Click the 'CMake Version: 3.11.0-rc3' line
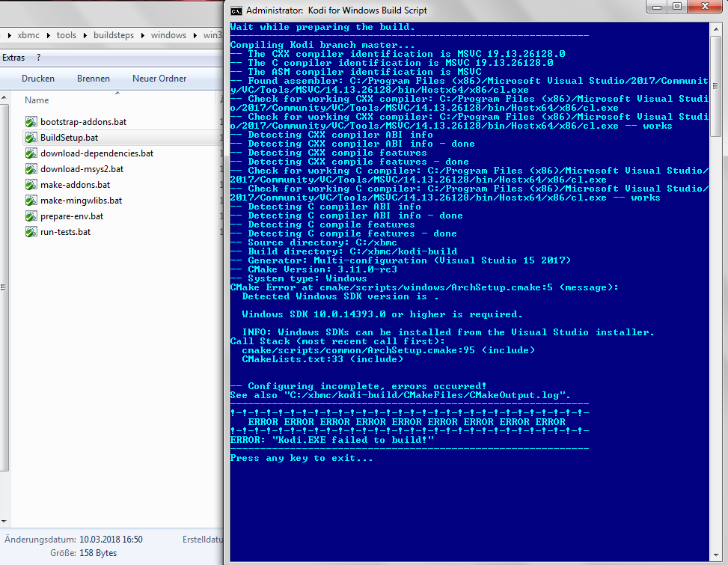This screenshot has width=728, height=565. [x=313, y=269]
